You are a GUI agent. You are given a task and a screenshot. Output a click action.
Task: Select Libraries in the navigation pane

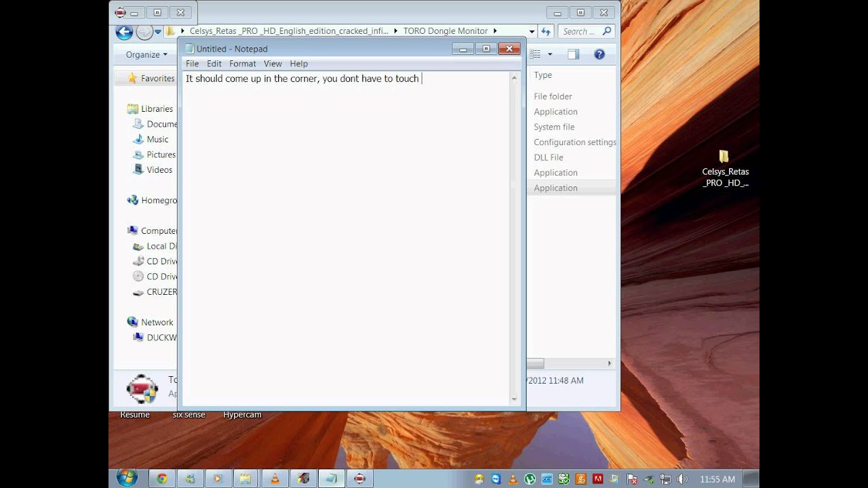coord(150,109)
